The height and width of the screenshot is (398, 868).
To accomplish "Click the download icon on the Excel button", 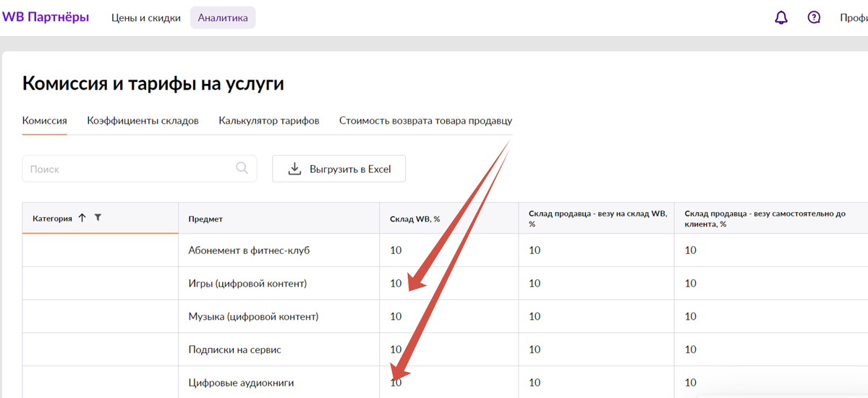I will (x=294, y=169).
